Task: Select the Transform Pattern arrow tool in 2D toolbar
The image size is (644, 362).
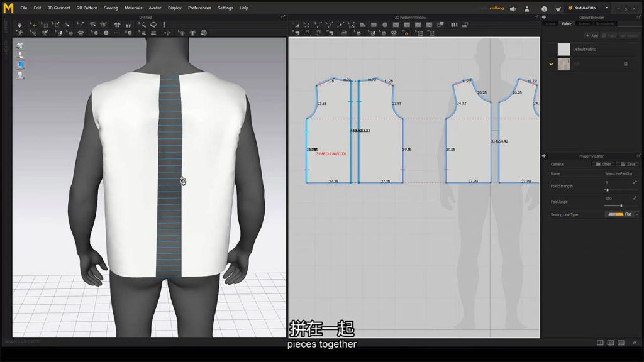Action: [297, 25]
